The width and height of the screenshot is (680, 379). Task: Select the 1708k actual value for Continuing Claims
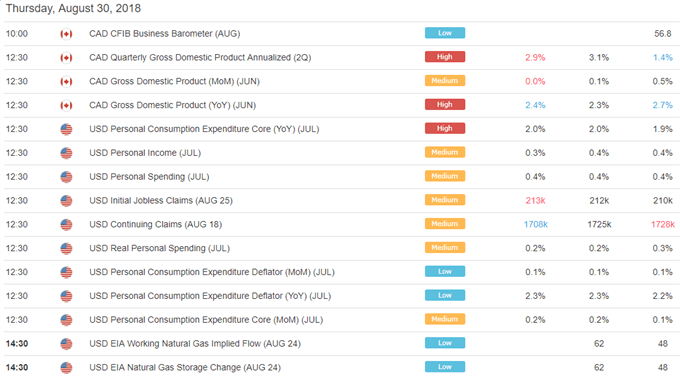click(x=536, y=225)
